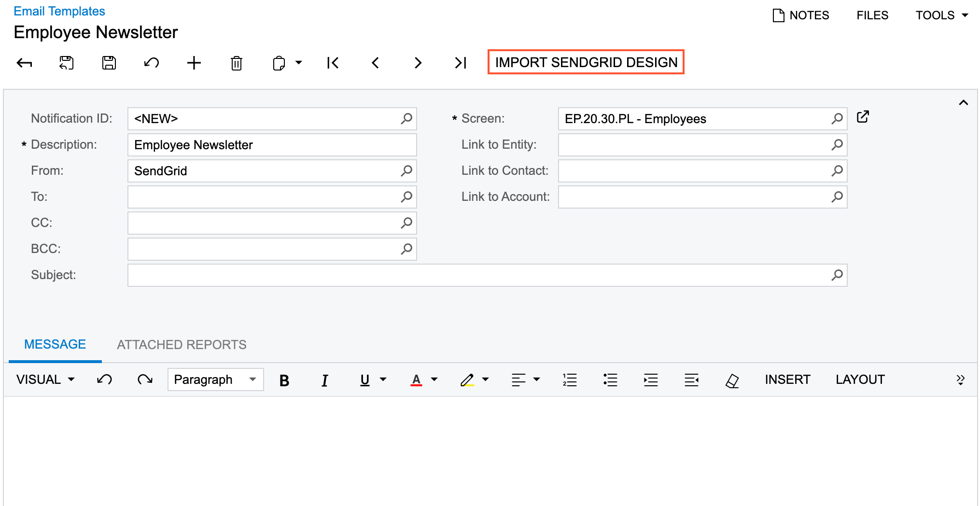Toggle numbered list formatting
This screenshot has height=506, width=980.
point(570,380)
